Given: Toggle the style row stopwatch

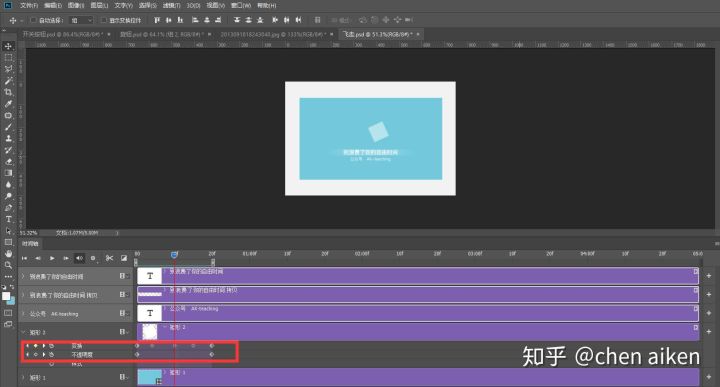Looking at the screenshot, I should click(51, 364).
